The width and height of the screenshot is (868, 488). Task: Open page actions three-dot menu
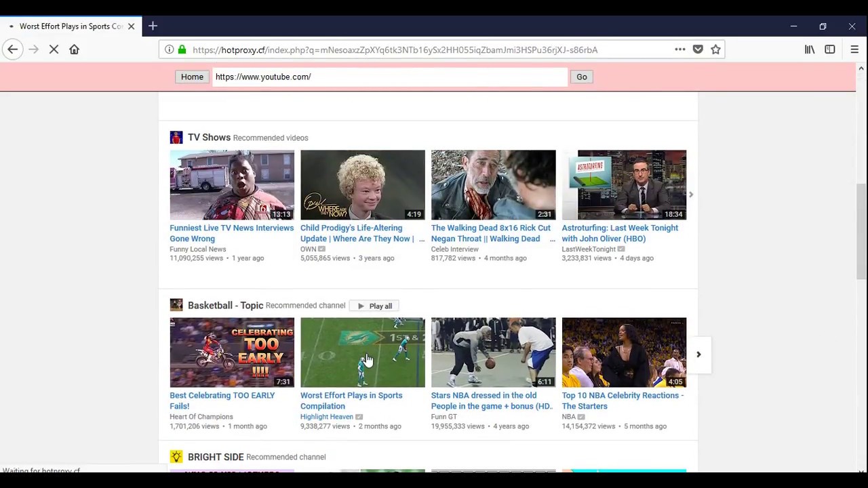[679, 49]
